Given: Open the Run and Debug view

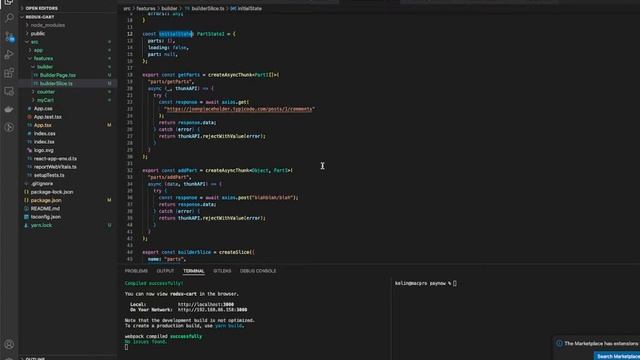Looking at the screenshot, I should (x=9, y=55).
